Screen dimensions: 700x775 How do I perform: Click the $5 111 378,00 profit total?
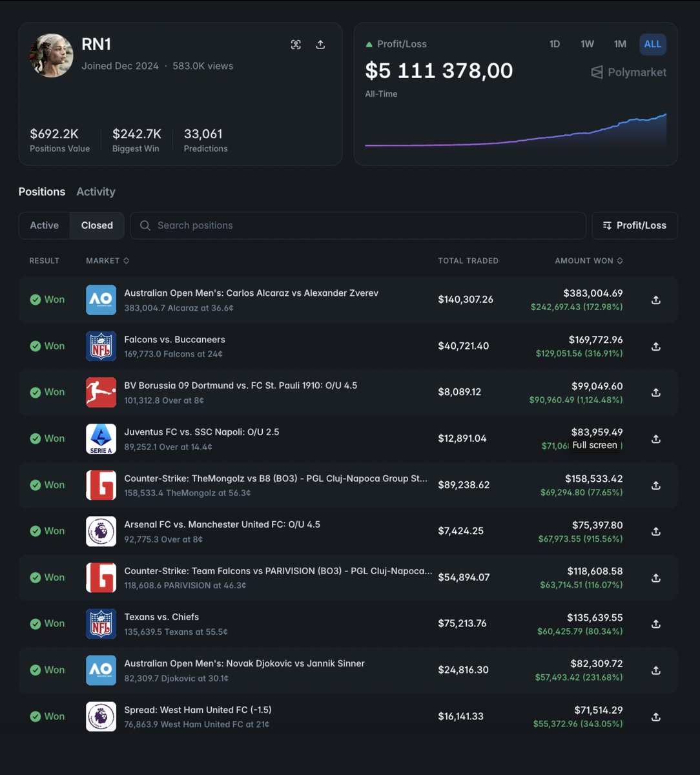pos(439,70)
